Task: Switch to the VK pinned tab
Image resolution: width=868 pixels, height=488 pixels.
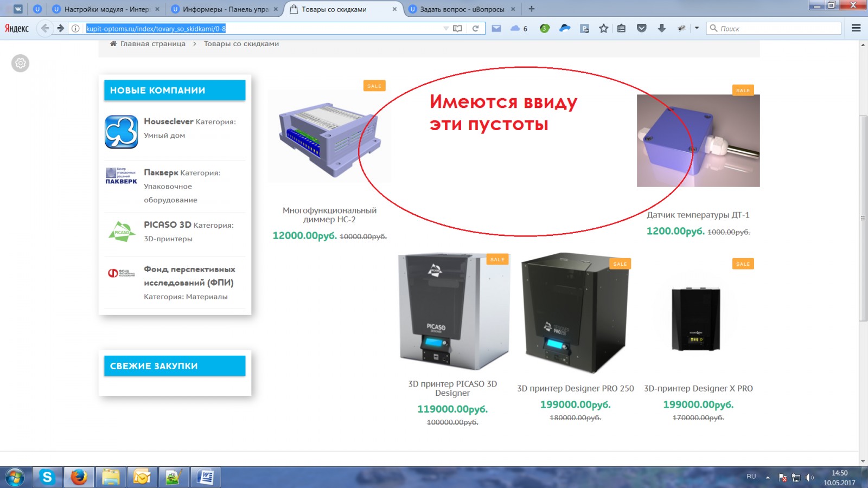Action: 18,9
